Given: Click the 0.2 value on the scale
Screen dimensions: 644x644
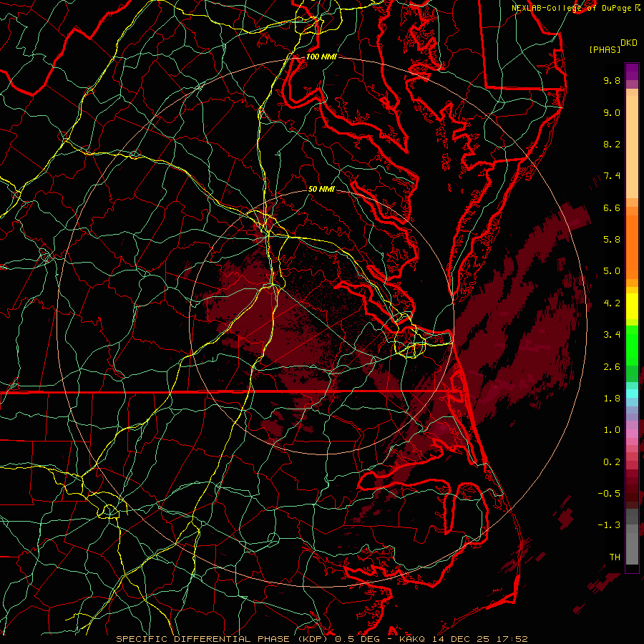Looking at the screenshot, I should 612,462.
